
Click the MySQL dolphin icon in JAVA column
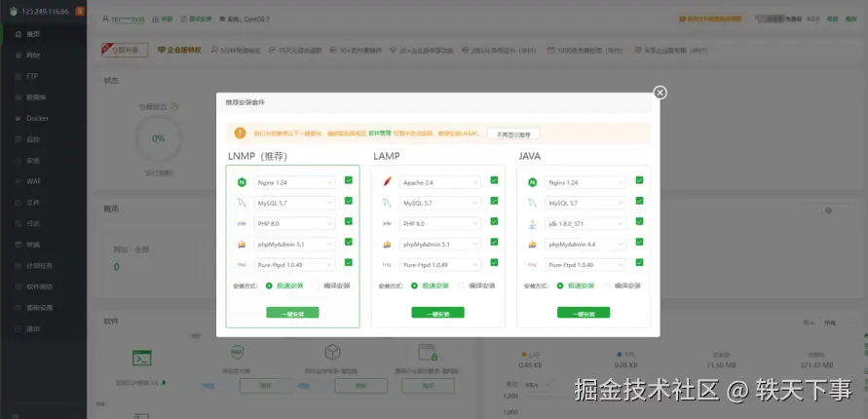[x=532, y=203]
